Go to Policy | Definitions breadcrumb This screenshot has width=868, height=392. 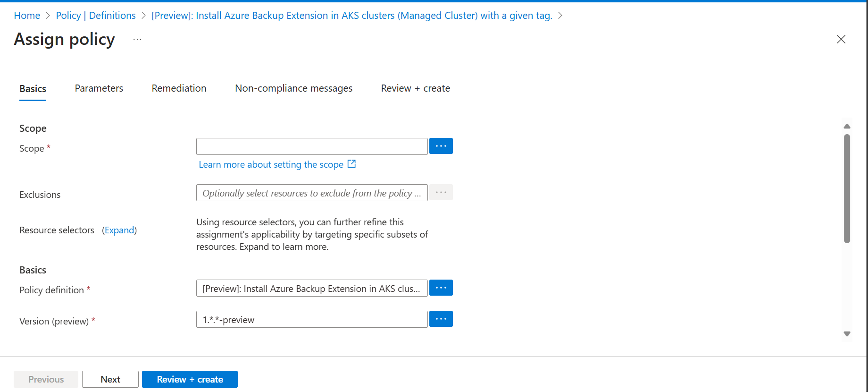tap(96, 16)
